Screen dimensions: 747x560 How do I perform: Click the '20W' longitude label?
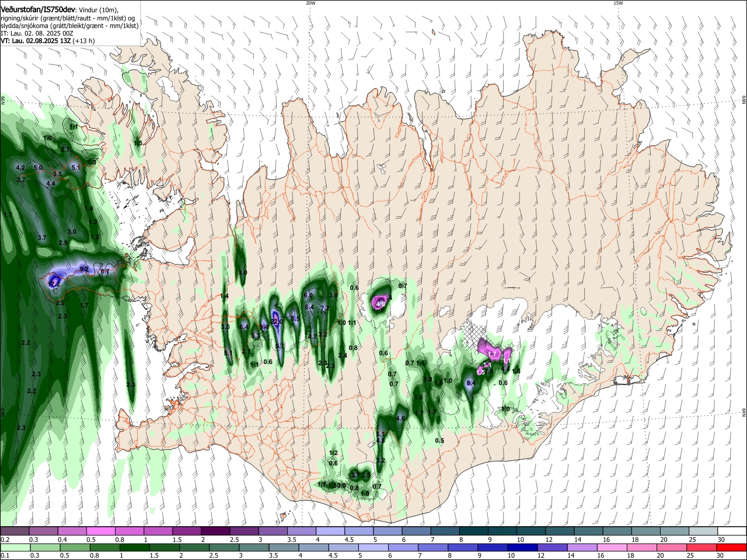pos(310,3)
